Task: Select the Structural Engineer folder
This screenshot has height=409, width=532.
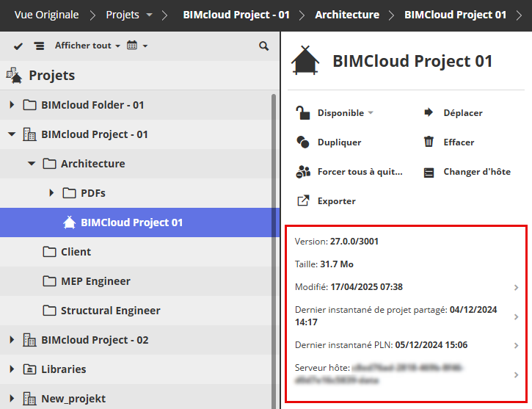Action: (110, 311)
